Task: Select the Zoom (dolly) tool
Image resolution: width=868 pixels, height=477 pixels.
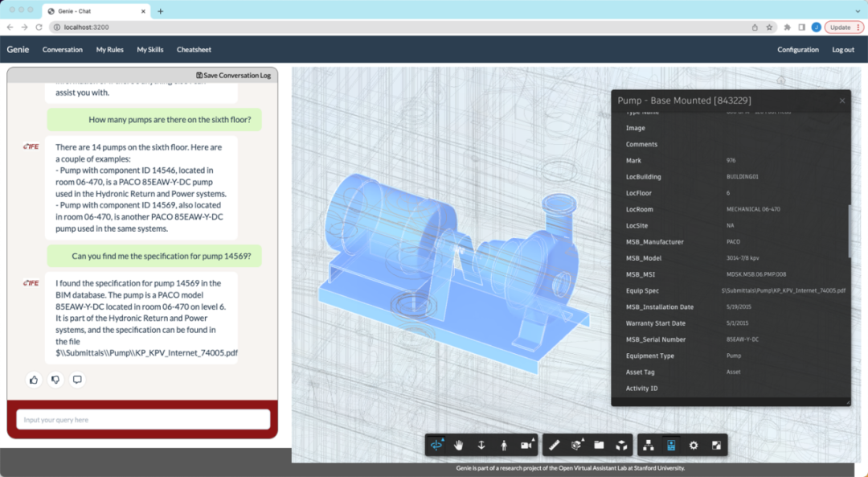Action: 481,445
